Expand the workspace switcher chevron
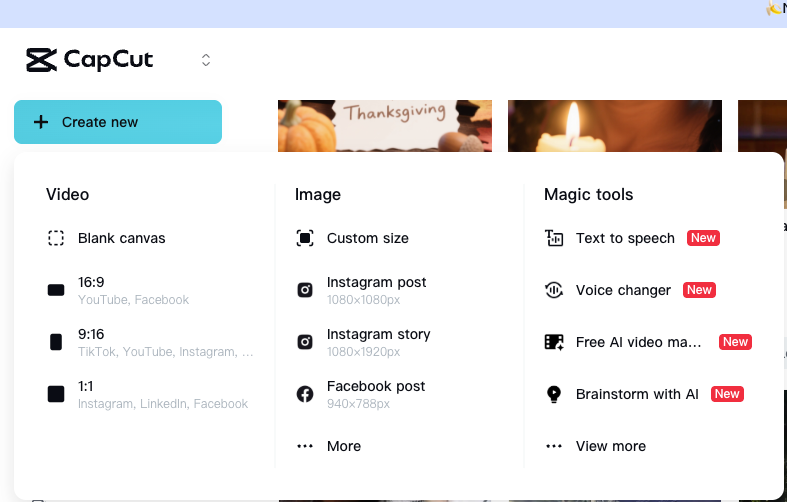 click(x=206, y=60)
